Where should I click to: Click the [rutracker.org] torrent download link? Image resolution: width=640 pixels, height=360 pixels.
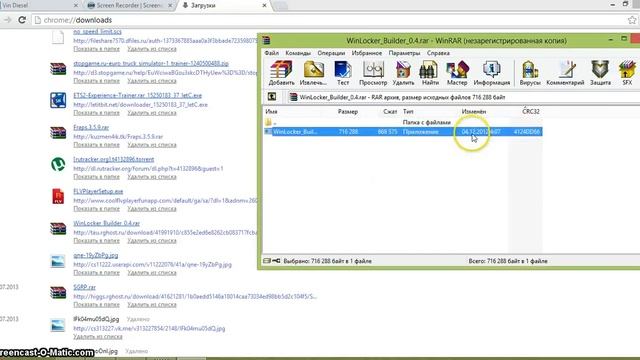114,159
